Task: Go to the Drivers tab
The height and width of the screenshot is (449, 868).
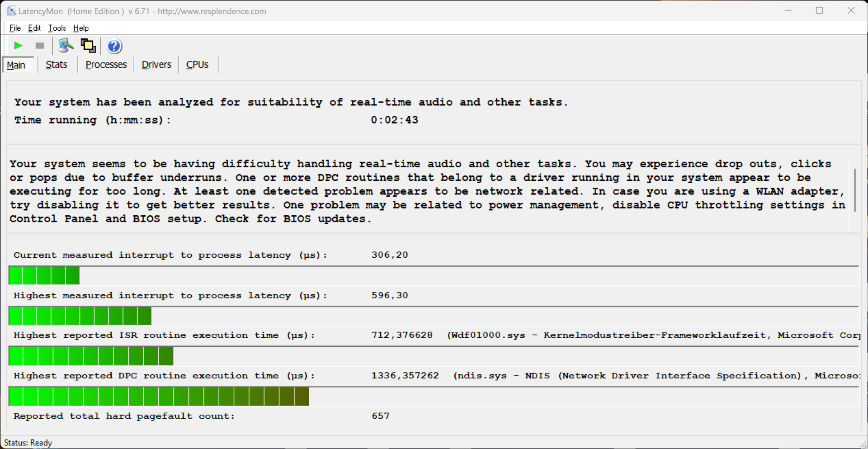Action: pos(156,65)
